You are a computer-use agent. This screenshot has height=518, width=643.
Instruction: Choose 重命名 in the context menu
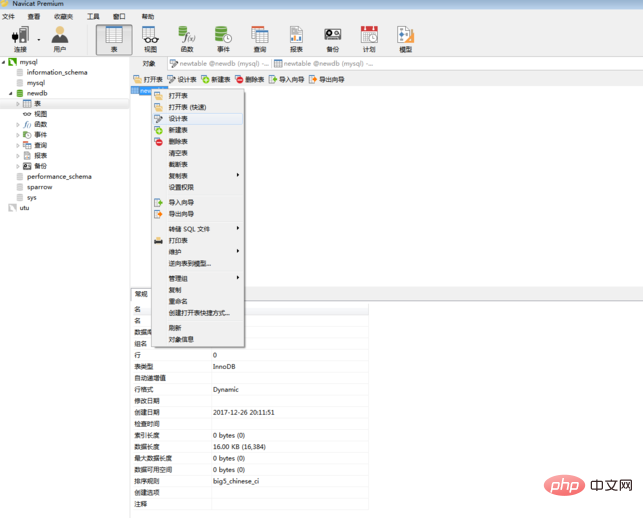198,301
